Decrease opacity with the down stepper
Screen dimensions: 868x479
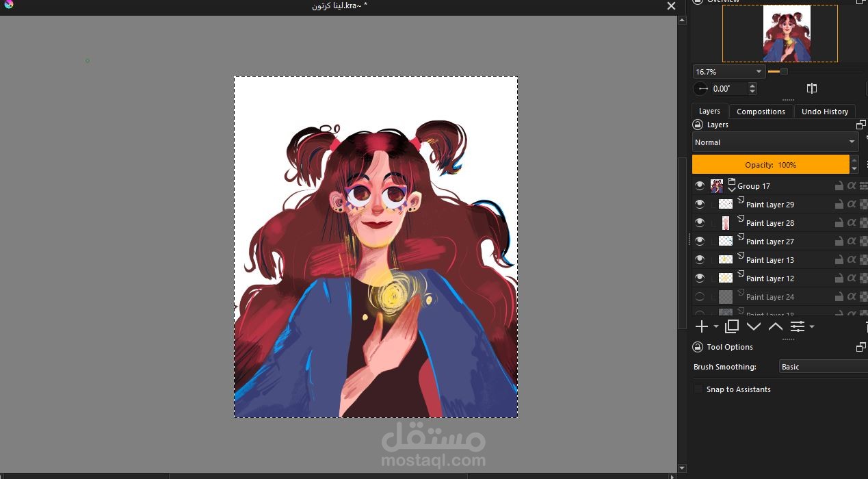854,169
